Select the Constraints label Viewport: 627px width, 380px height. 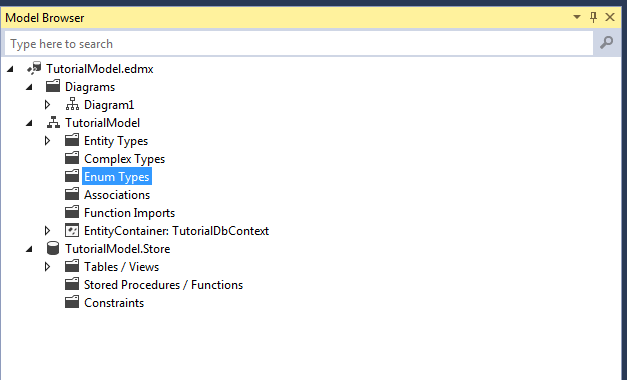pyautogui.click(x=114, y=303)
